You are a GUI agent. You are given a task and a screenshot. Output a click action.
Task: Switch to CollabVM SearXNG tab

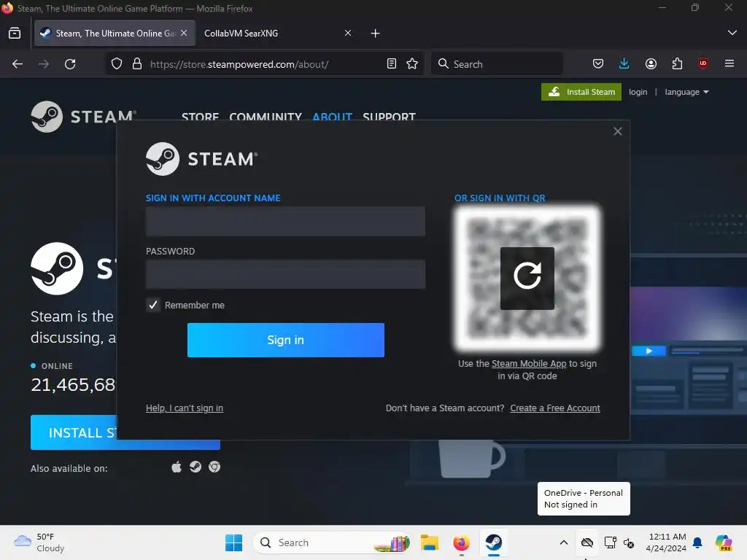click(241, 34)
